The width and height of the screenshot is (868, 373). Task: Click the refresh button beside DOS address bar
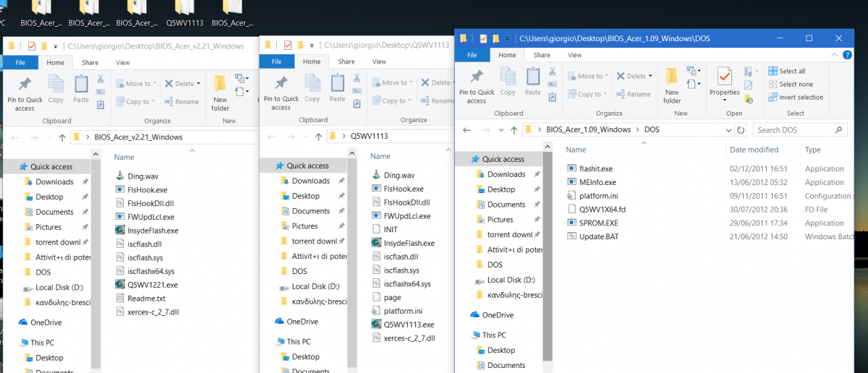pos(741,130)
